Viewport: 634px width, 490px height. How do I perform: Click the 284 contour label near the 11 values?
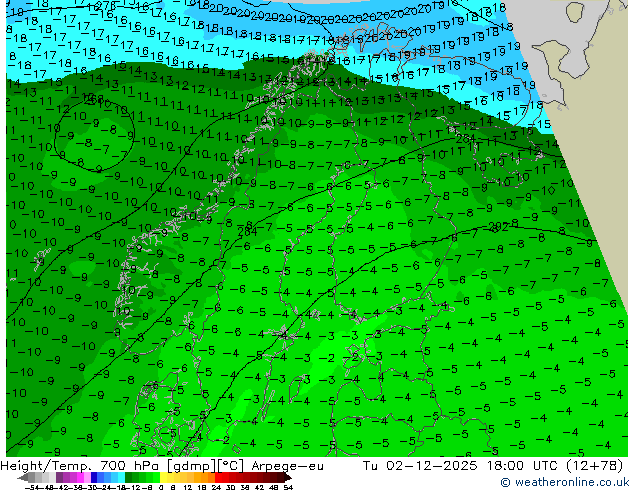(x=466, y=139)
